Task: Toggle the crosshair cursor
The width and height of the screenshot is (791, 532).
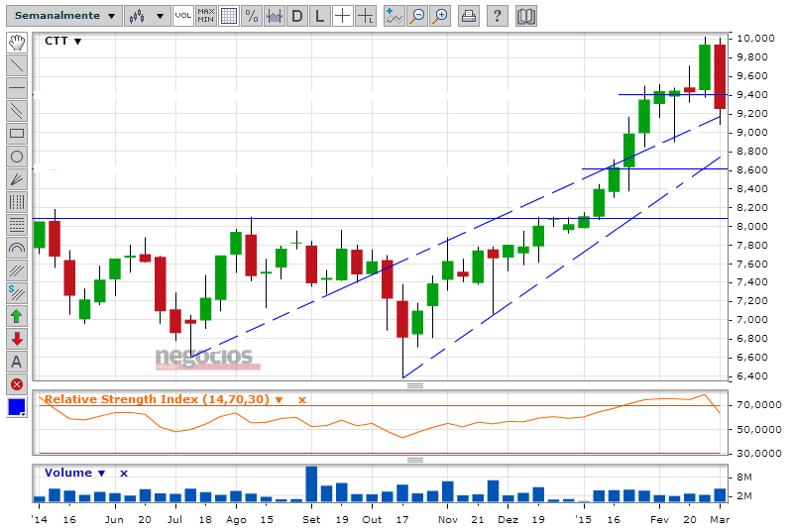Action: coord(343,16)
